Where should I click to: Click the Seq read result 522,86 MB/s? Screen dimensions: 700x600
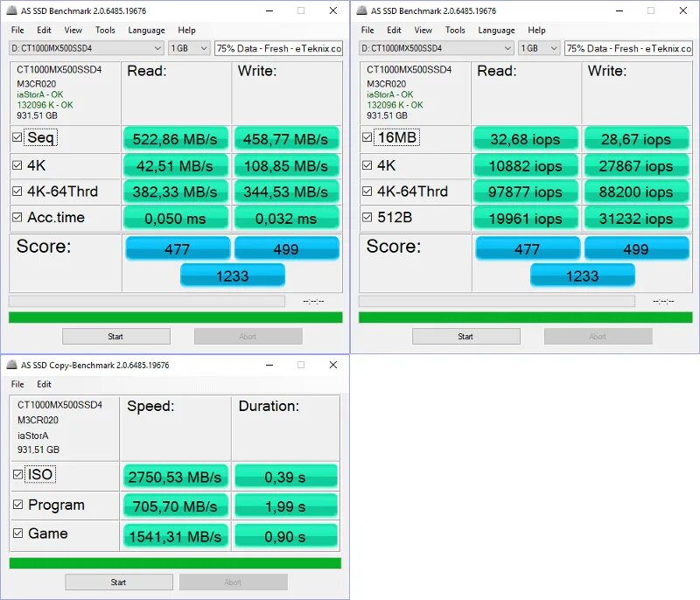pyautogui.click(x=176, y=139)
